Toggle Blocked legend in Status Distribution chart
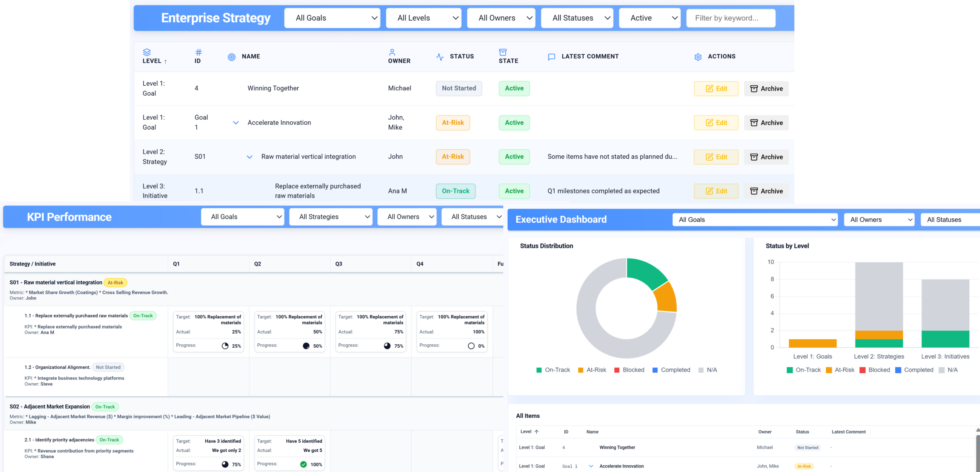Image resolution: width=980 pixels, height=472 pixels. [x=629, y=370]
